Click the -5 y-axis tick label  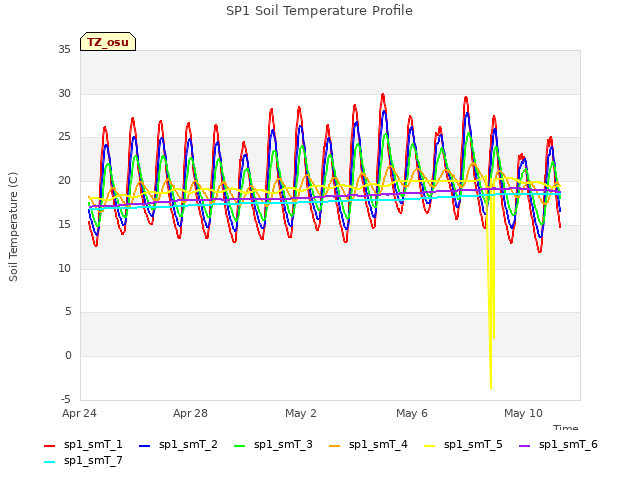pyautogui.click(x=66, y=399)
